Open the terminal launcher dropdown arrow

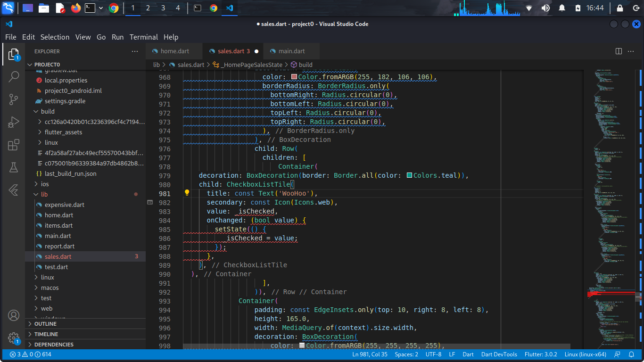101,8
